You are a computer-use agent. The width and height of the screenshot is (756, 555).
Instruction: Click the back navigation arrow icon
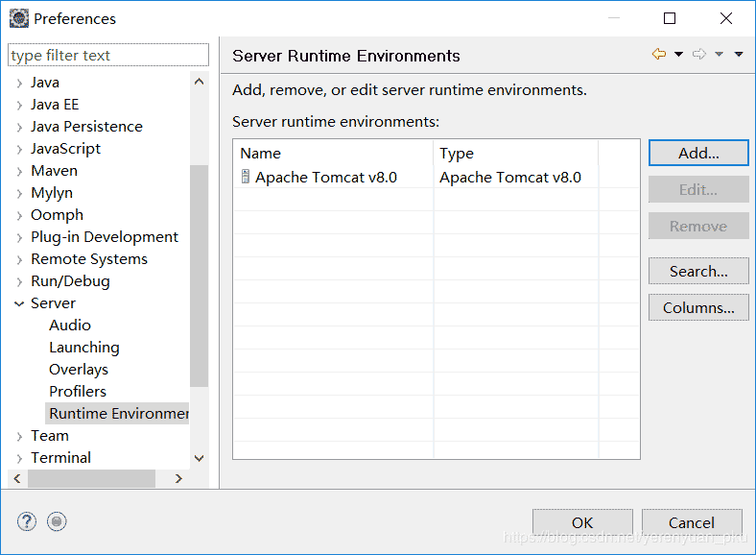(658, 55)
